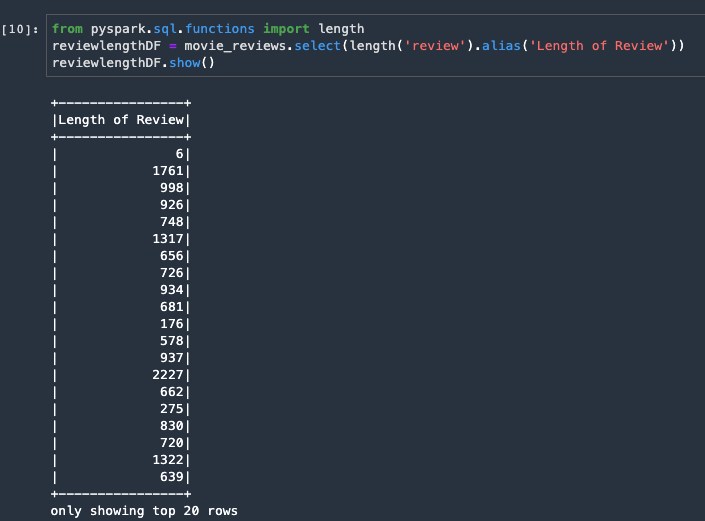Viewport: 705px width, 521px height.
Task: Click the 'only showing top 20 rows' text
Action: 144,511
